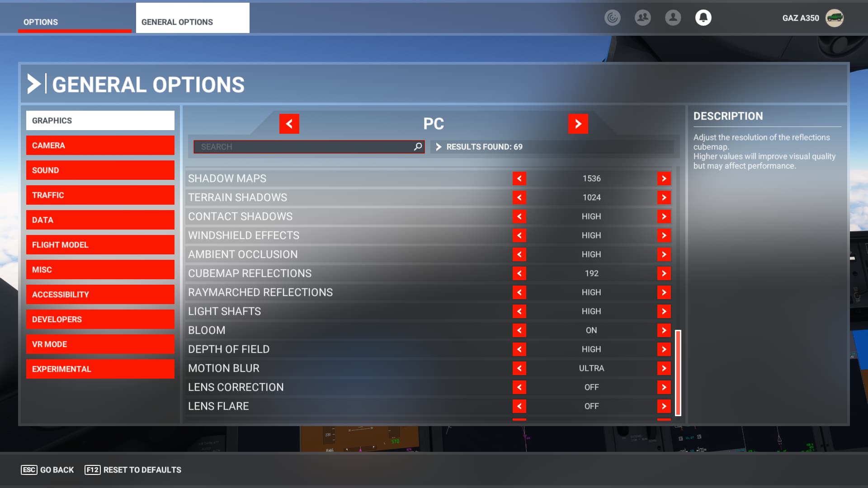The height and width of the screenshot is (488, 868).
Task: Open the VR Mode category
Action: (x=100, y=344)
